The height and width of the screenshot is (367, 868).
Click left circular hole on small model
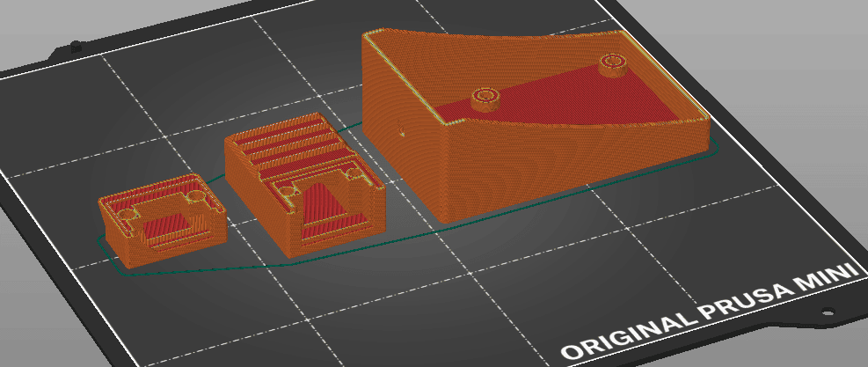[125, 214]
